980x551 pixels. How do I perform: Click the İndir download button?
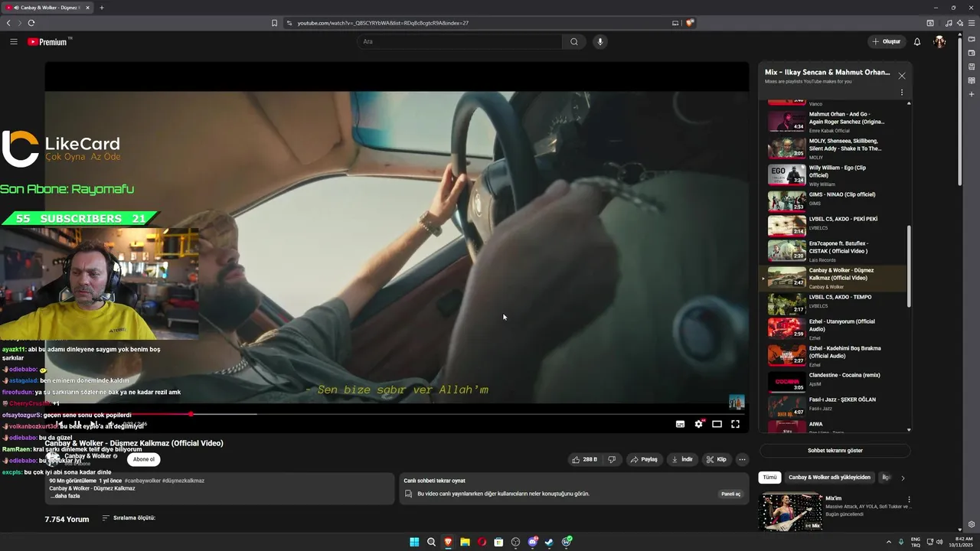[681, 459]
